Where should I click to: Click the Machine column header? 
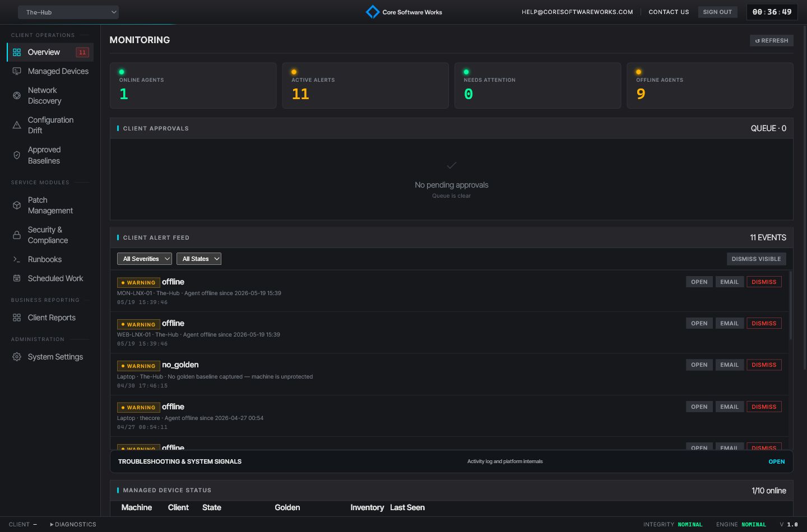click(137, 507)
